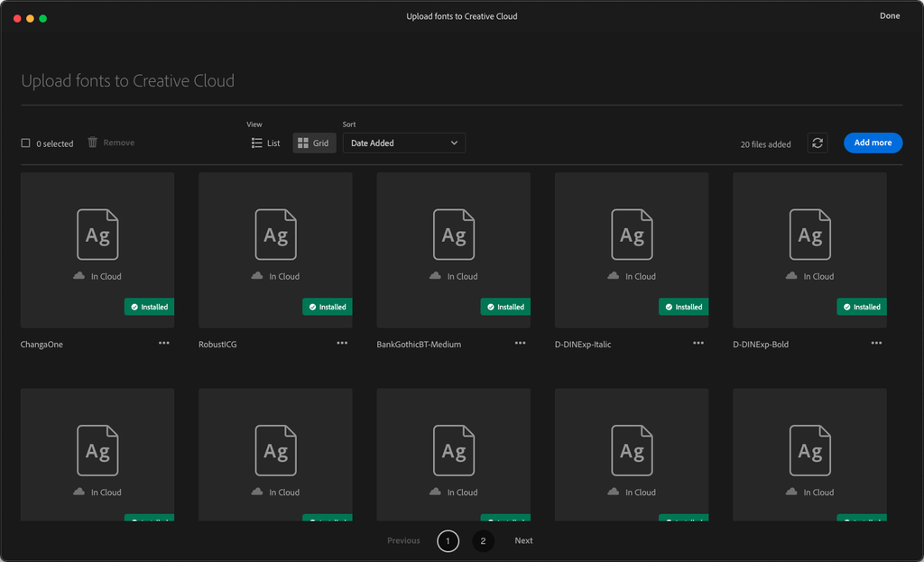Toggle the Installed badge on D-DINExp-Bold
Image resolution: width=924 pixels, height=562 pixels.
pos(862,307)
